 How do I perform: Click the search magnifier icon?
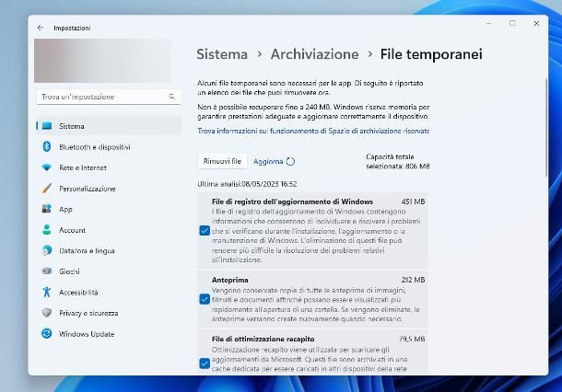171,97
